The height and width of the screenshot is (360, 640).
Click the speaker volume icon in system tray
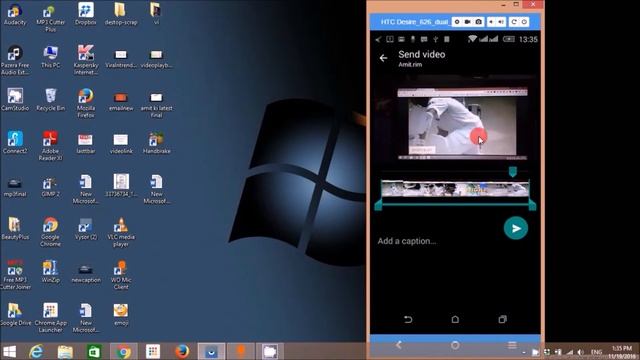(581, 352)
